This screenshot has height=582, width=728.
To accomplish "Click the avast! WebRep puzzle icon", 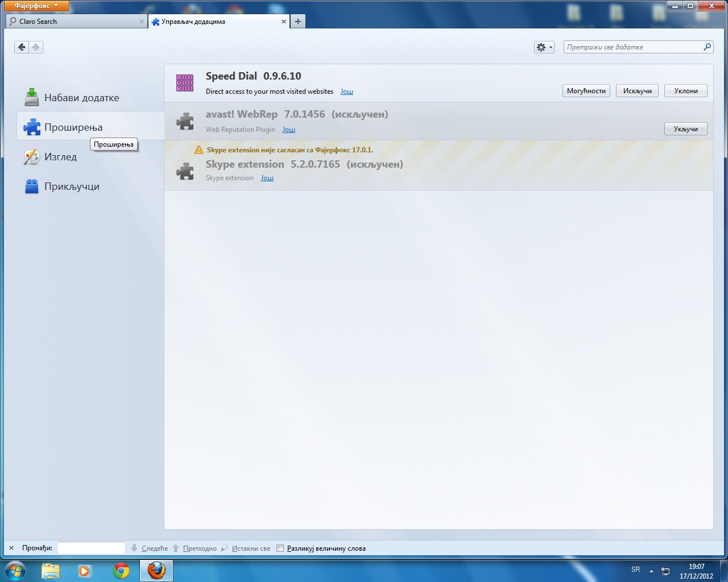I will 185,121.
